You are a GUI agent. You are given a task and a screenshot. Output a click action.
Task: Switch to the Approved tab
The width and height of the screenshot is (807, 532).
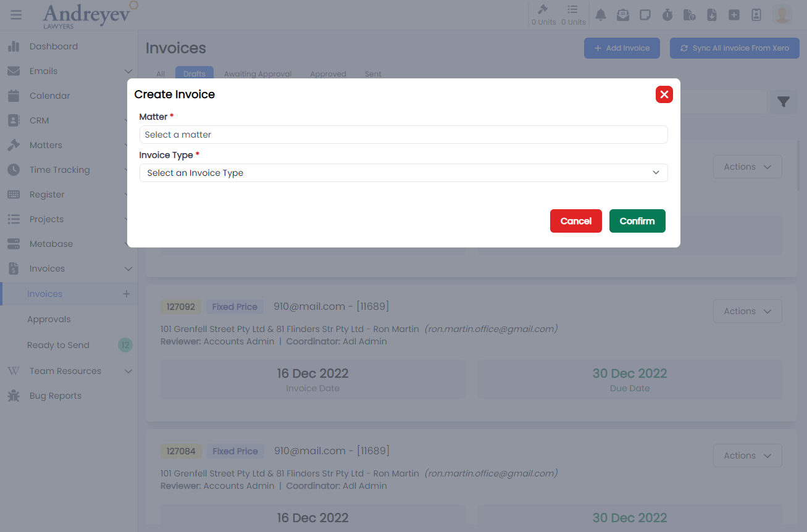[x=328, y=74]
